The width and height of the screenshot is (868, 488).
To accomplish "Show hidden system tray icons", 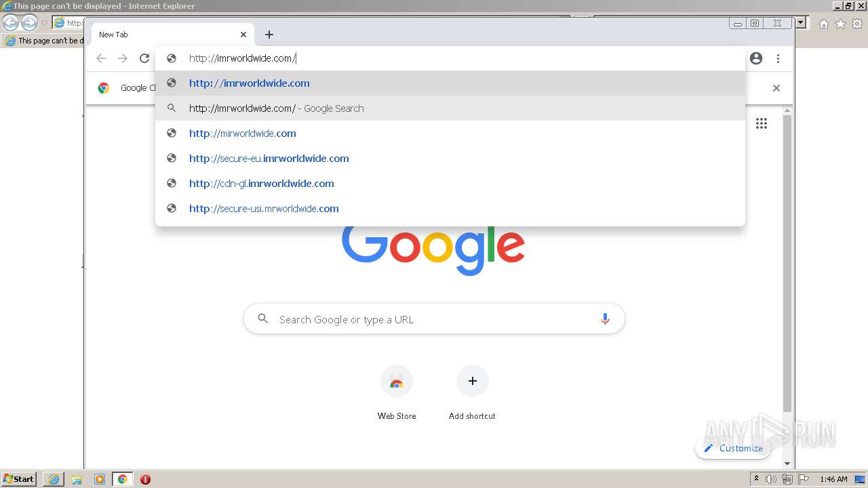I will [756, 479].
